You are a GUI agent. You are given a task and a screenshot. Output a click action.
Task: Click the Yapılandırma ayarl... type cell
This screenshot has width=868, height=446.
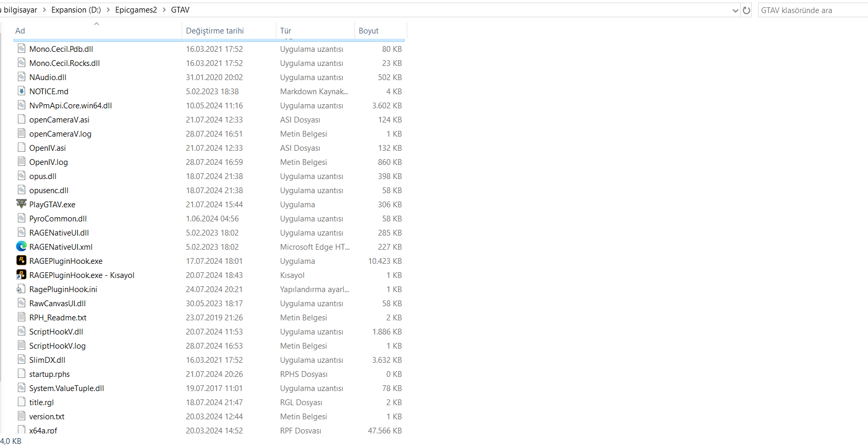315,289
